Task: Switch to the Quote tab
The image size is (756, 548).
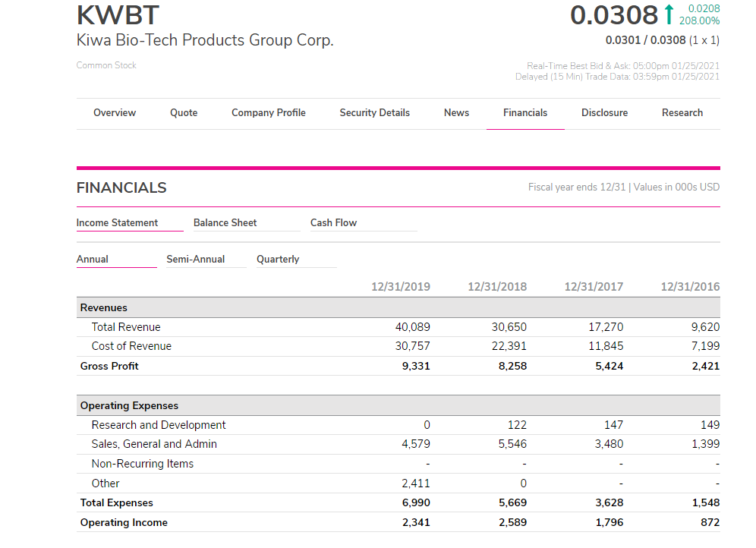Action: click(x=183, y=112)
